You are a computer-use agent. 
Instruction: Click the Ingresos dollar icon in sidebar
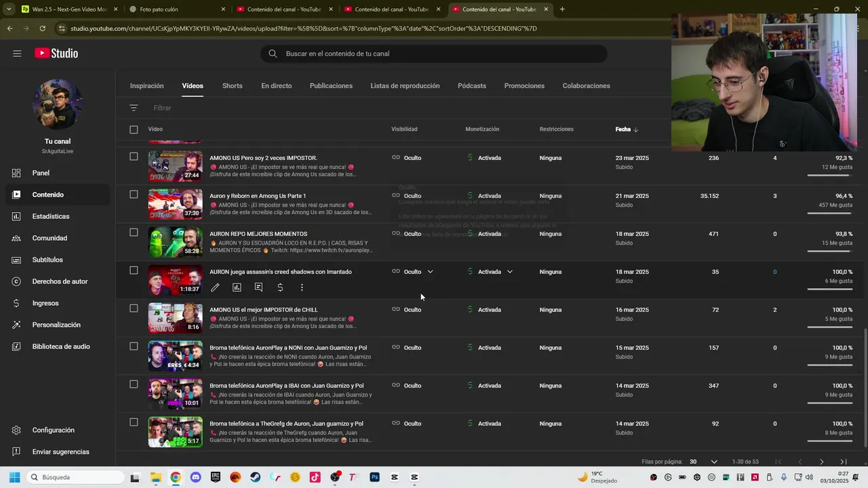click(x=16, y=303)
